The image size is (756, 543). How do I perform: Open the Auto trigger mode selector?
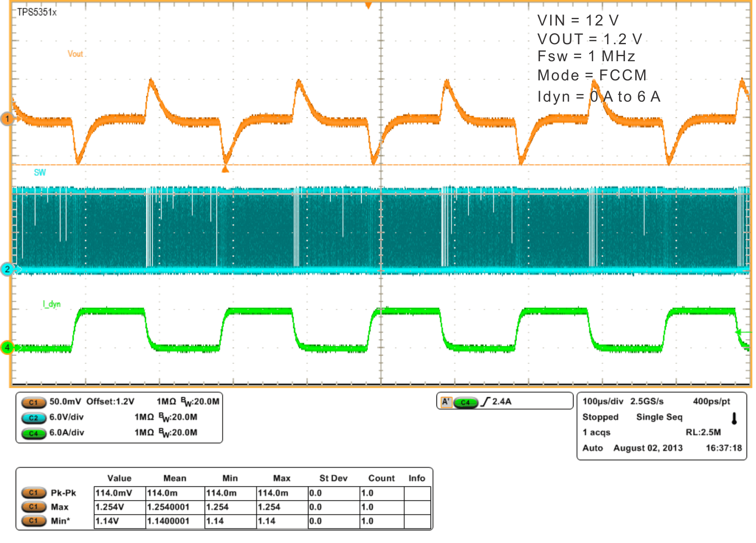(592, 448)
